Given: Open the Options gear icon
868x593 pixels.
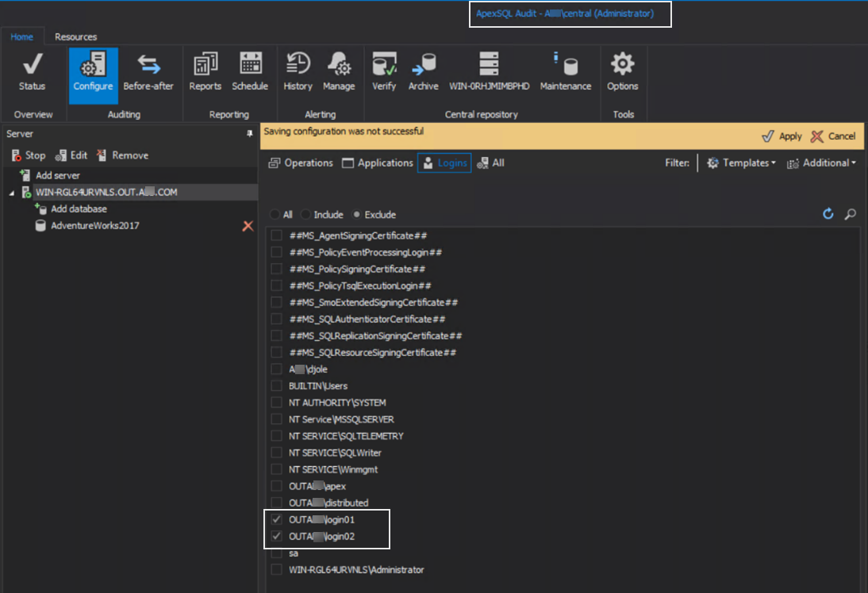Looking at the screenshot, I should tap(622, 72).
